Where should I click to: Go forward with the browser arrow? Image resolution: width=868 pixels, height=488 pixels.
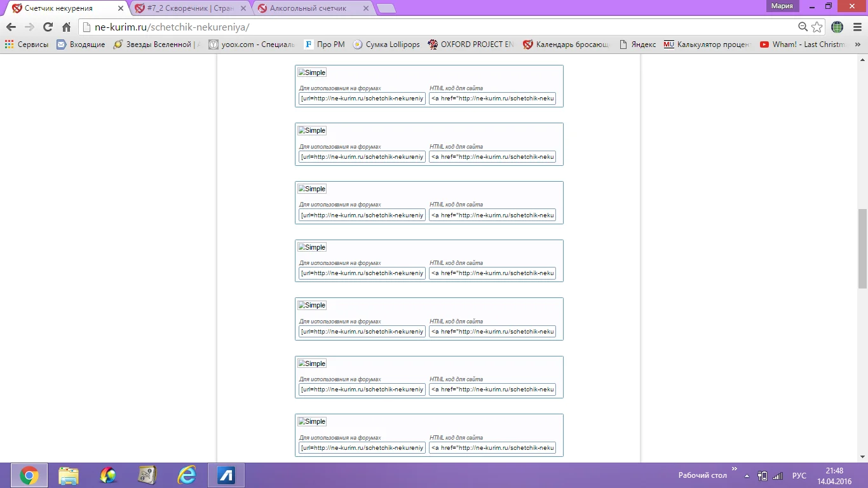pos(29,27)
